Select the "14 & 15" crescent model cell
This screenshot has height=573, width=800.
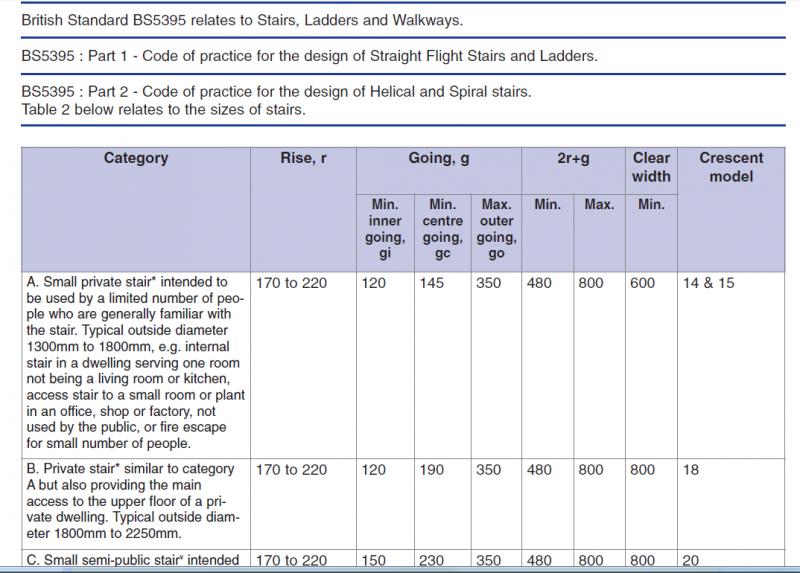[708, 284]
